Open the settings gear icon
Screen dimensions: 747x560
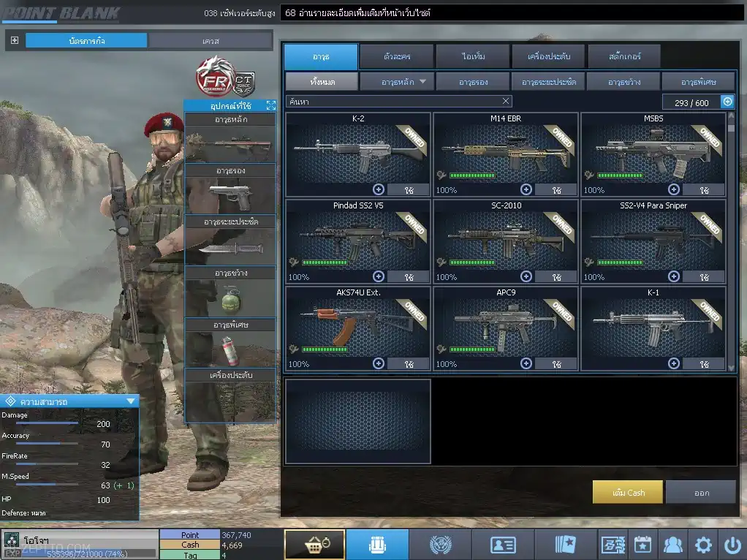(703, 545)
